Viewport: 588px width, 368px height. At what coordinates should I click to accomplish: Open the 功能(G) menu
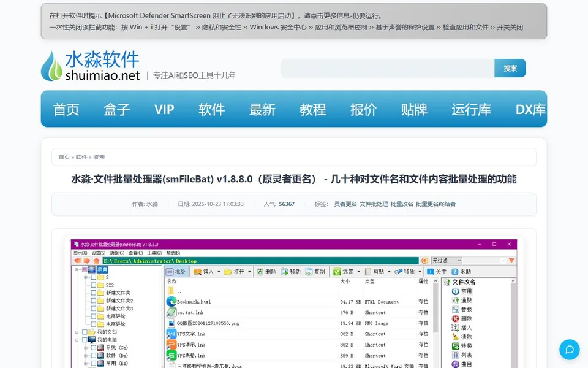117,253
